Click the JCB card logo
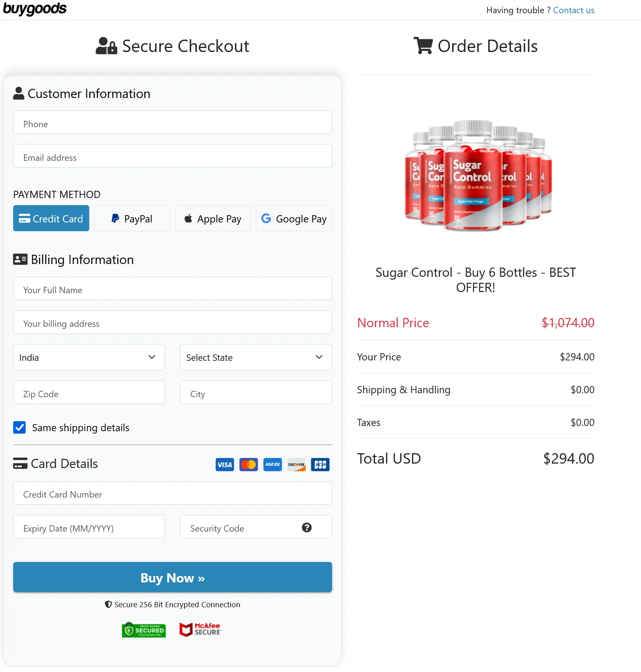The width and height of the screenshot is (641, 672). click(320, 464)
